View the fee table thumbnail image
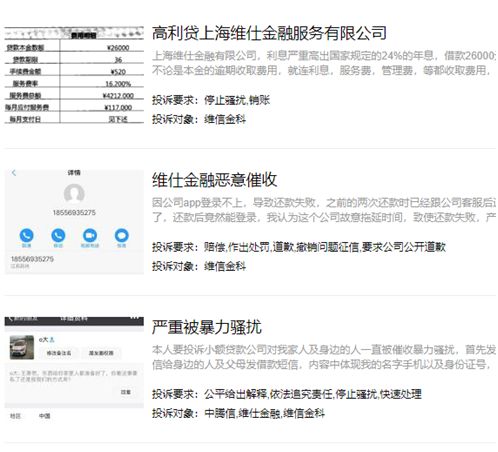This screenshot has width=498, height=452. (74, 75)
